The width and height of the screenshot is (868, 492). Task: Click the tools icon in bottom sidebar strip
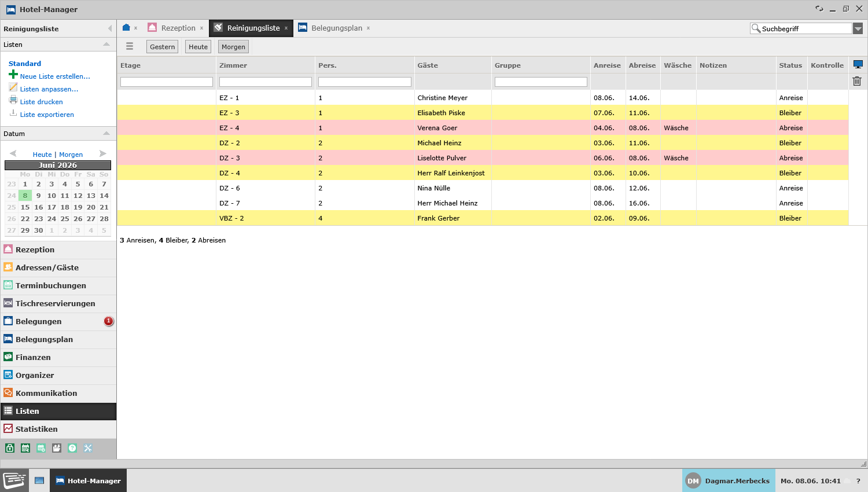(88, 448)
